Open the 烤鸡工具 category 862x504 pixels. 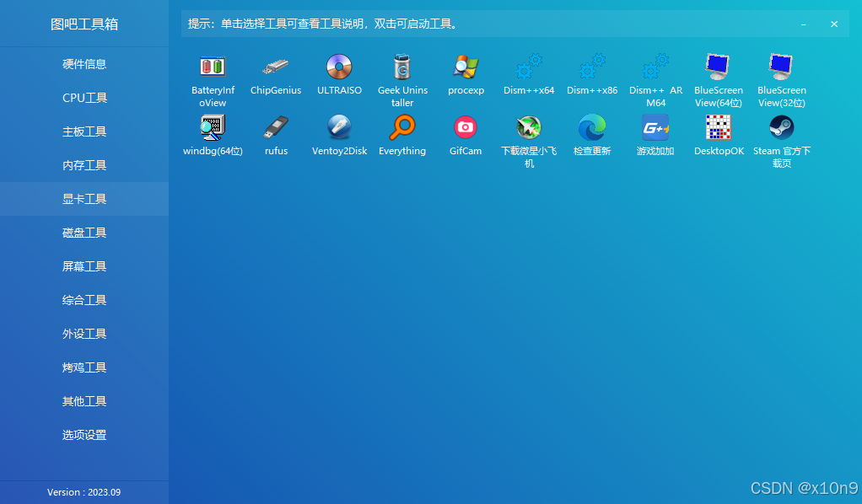pos(84,367)
